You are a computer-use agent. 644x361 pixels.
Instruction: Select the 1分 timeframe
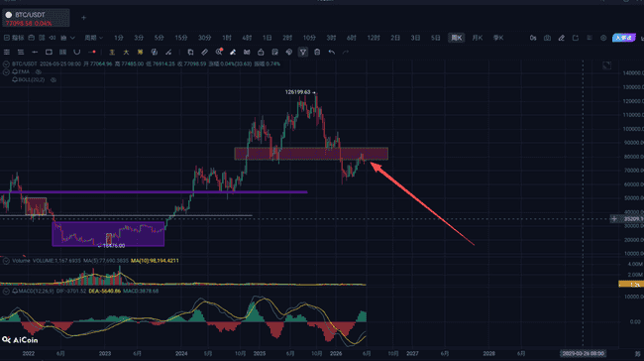pos(119,38)
